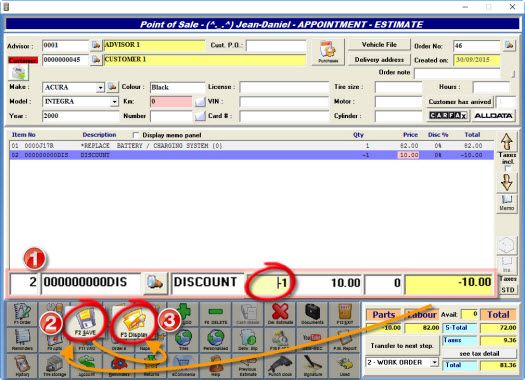This screenshot has width=525, height=380.
Task: Click the Del. Estimate red X icon
Action: [x=280, y=314]
